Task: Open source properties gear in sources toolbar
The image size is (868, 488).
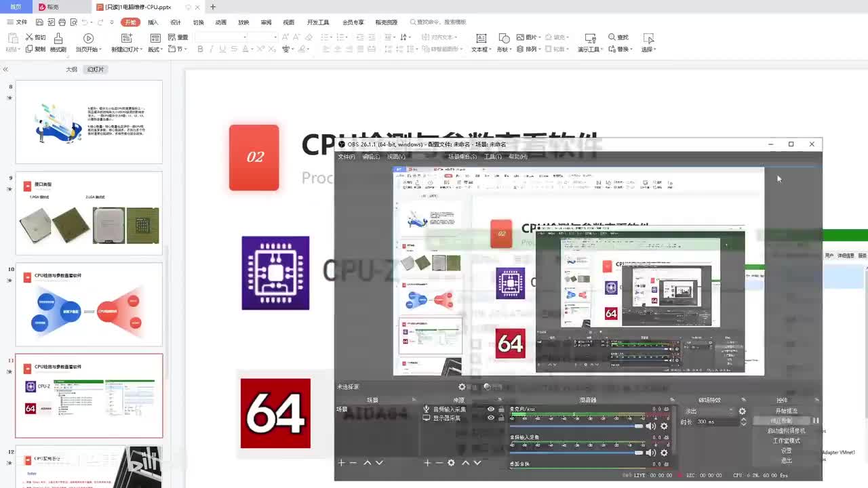Action: (451, 463)
